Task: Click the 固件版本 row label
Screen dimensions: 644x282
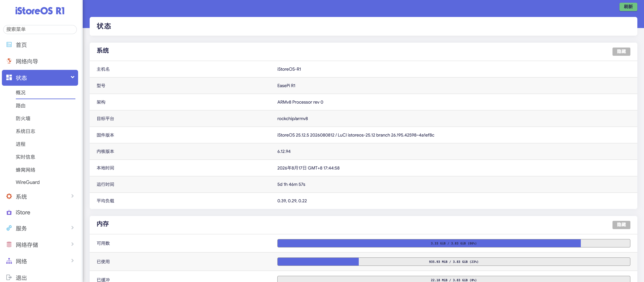Action: click(x=105, y=135)
